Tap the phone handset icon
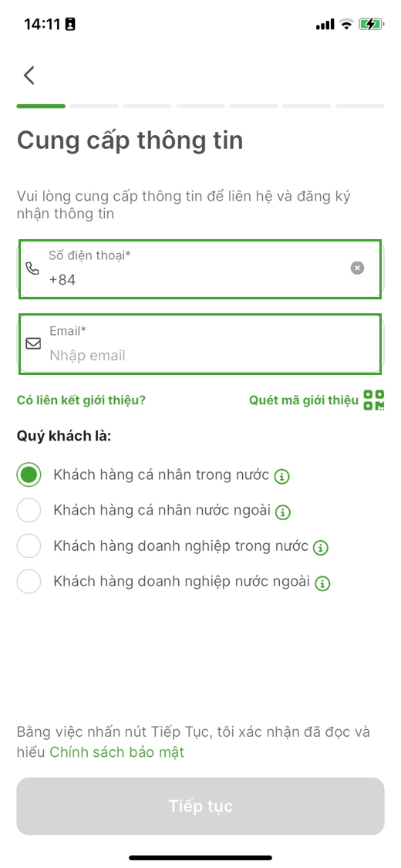This screenshot has width=401, height=868. [x=33, y=269]
